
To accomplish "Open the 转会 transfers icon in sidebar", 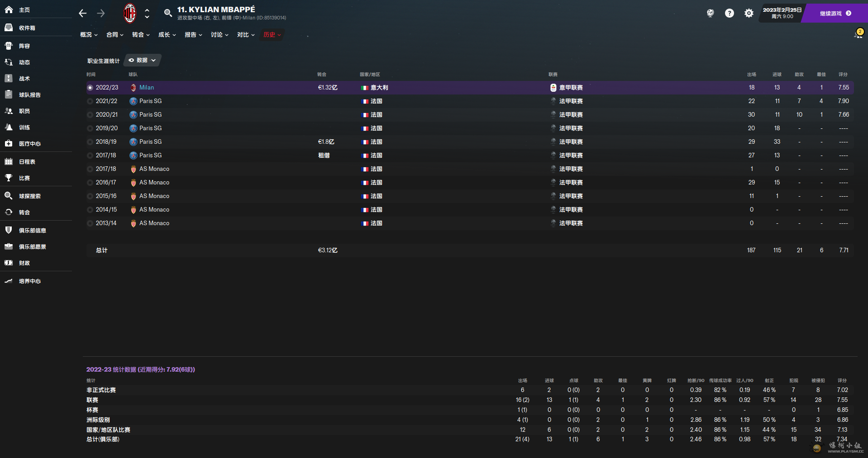I will (x=9, y=212).
